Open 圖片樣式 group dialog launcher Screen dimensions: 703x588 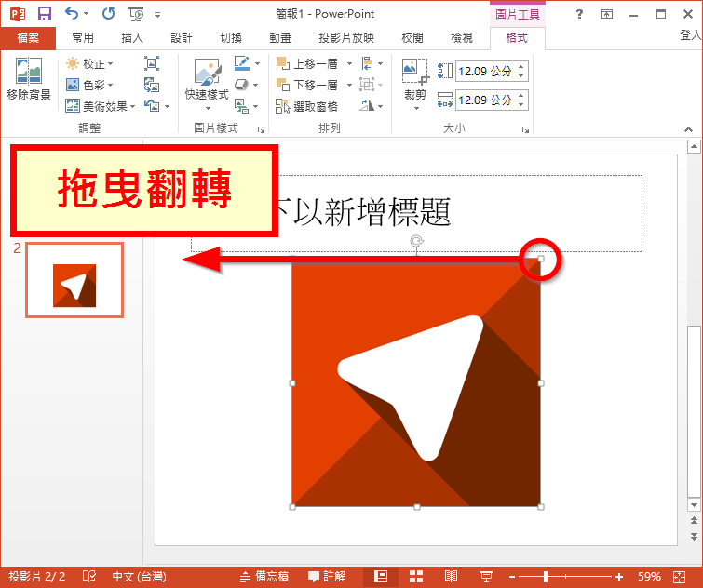click(261, 129)
